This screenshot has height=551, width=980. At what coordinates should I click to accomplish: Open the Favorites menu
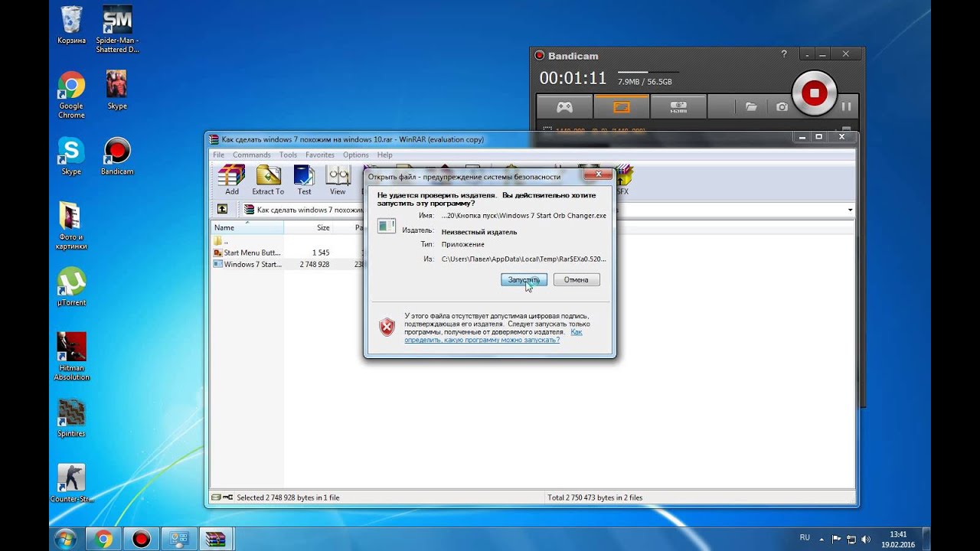coord(320,155)
